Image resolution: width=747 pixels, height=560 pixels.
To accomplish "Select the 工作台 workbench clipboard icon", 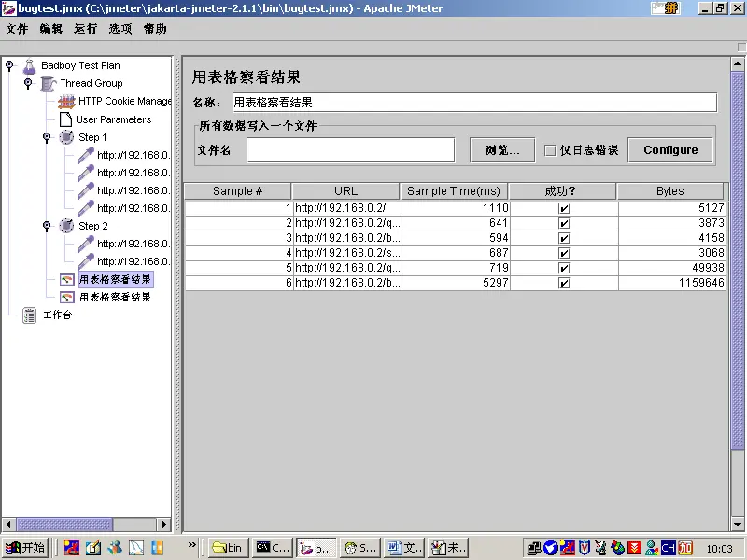I will 30,315.
